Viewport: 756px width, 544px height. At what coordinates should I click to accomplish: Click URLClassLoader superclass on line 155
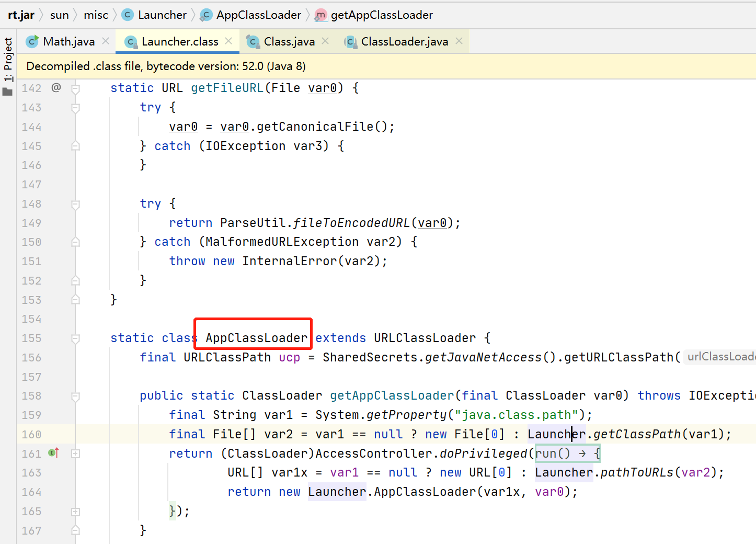pos(425,338)
